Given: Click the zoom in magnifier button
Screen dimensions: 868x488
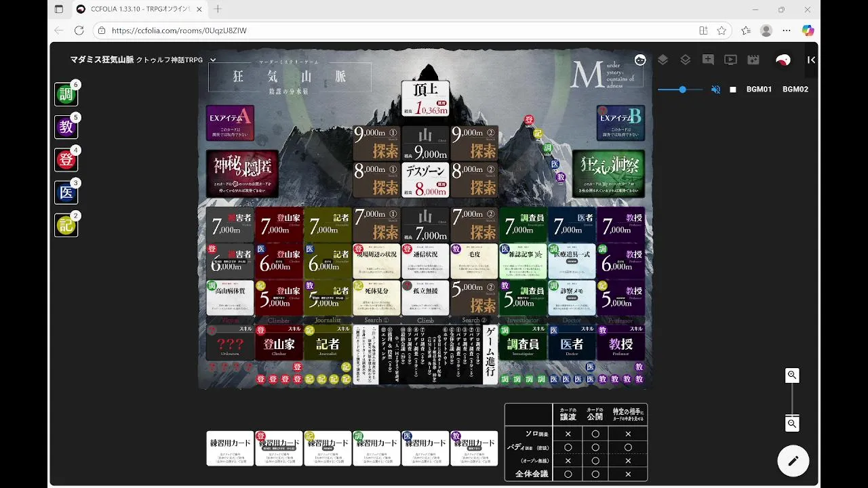Looking at the screenshot, I should click(x=792, y=375).
